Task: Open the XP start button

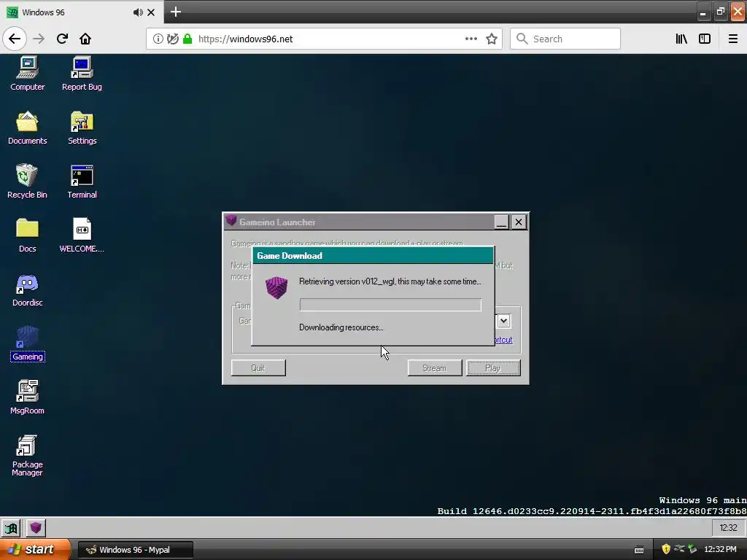Action: pyautogui.click(x=35, y=550)
